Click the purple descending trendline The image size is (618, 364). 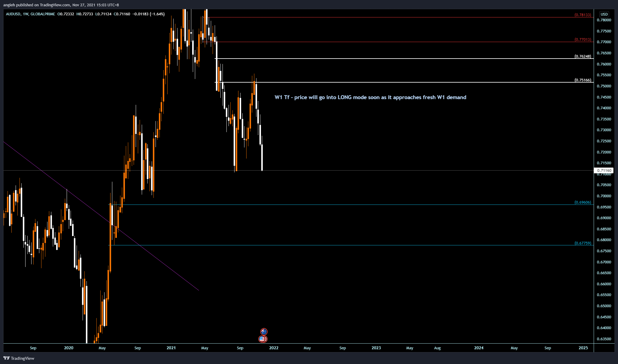click(101, 216)
